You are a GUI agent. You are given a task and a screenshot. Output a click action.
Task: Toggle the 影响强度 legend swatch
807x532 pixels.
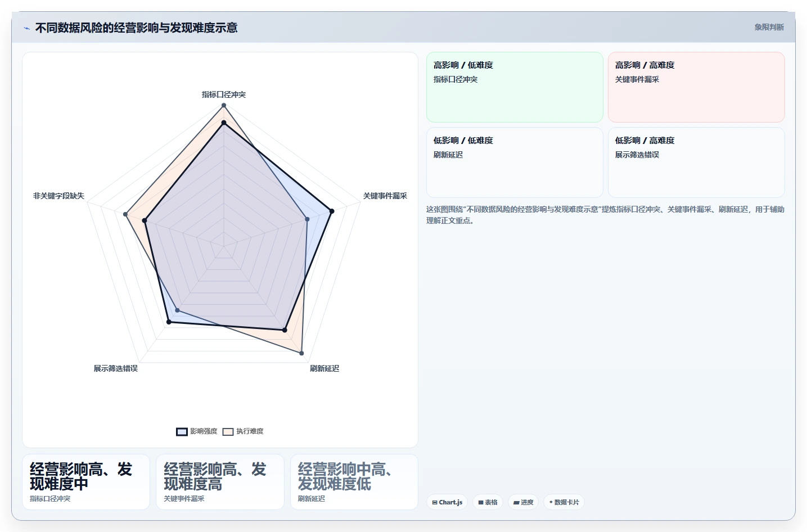182,432
